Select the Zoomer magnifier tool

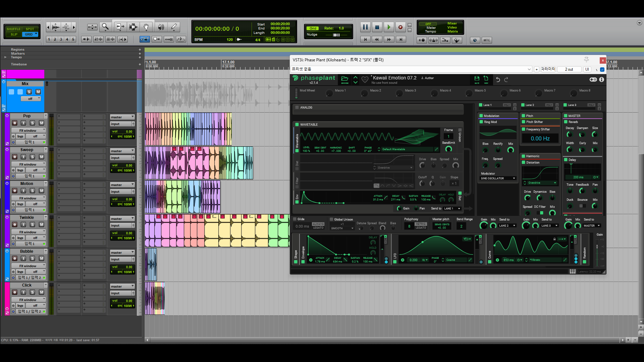point(105,27)
